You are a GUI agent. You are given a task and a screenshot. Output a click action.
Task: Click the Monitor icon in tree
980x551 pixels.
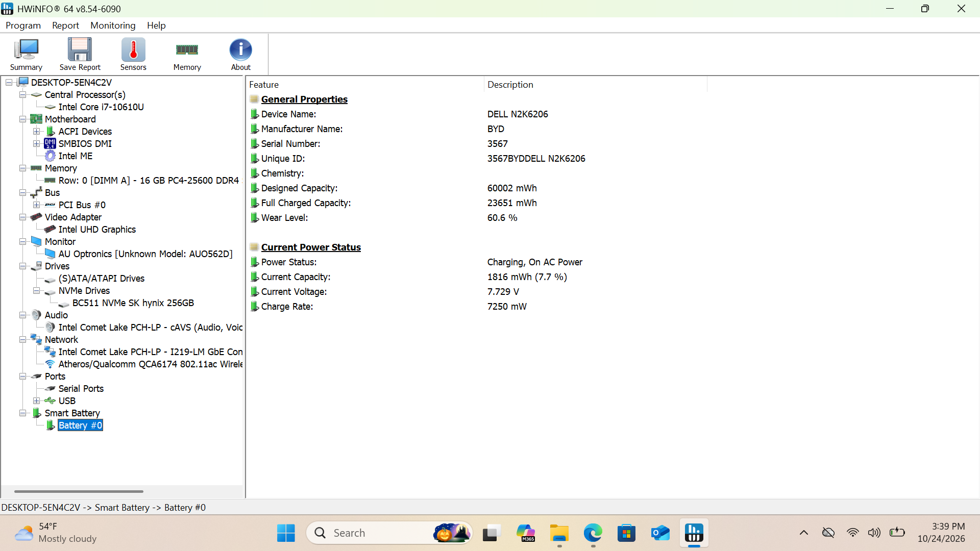click(36, 241)
